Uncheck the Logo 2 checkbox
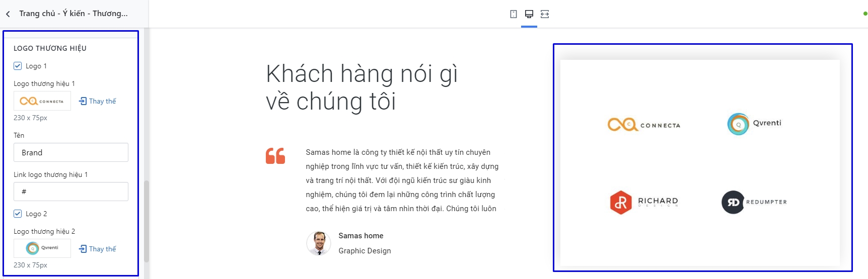This screenshot has height=279, width=868. click(x=18, y=214)
